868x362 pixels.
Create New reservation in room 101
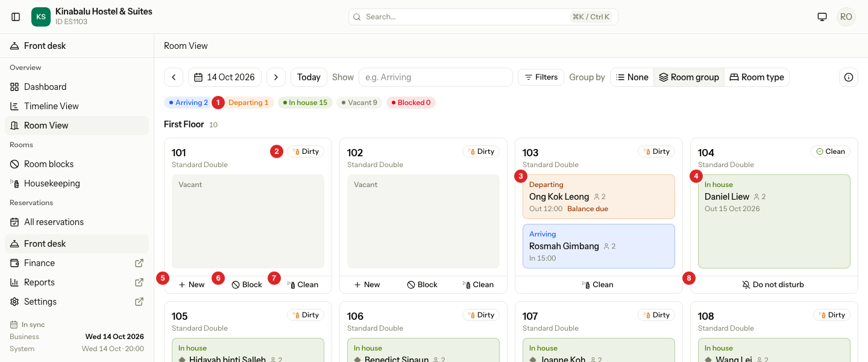coord(192,285)
